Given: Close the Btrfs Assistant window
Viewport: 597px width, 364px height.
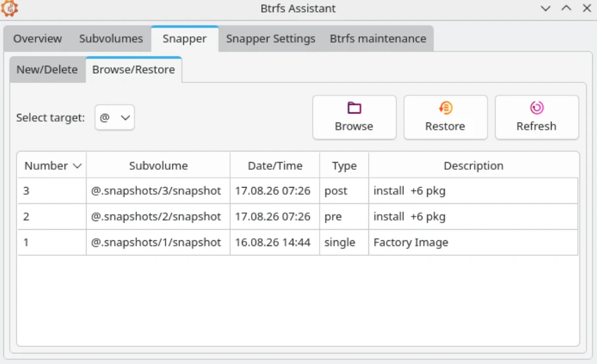Looking at the screenshot, I should 586,8.
